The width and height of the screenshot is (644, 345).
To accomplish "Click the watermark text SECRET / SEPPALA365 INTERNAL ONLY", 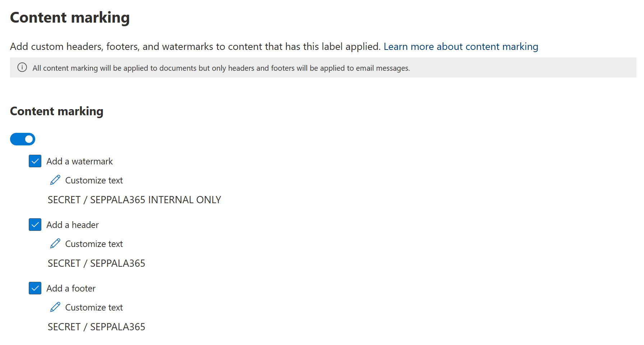I will pyautogui.click(x=134, y=200).
